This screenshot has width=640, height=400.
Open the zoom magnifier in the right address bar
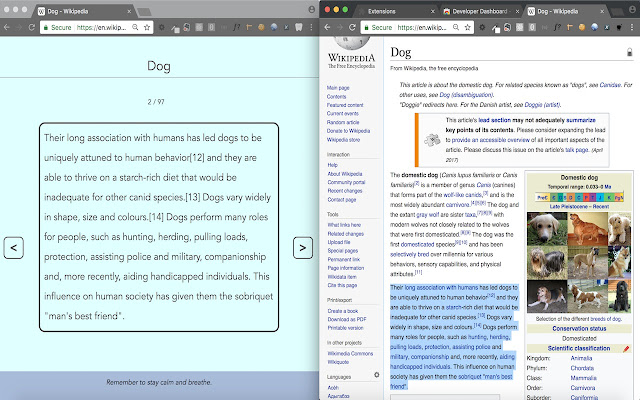[x=456, y=27]
